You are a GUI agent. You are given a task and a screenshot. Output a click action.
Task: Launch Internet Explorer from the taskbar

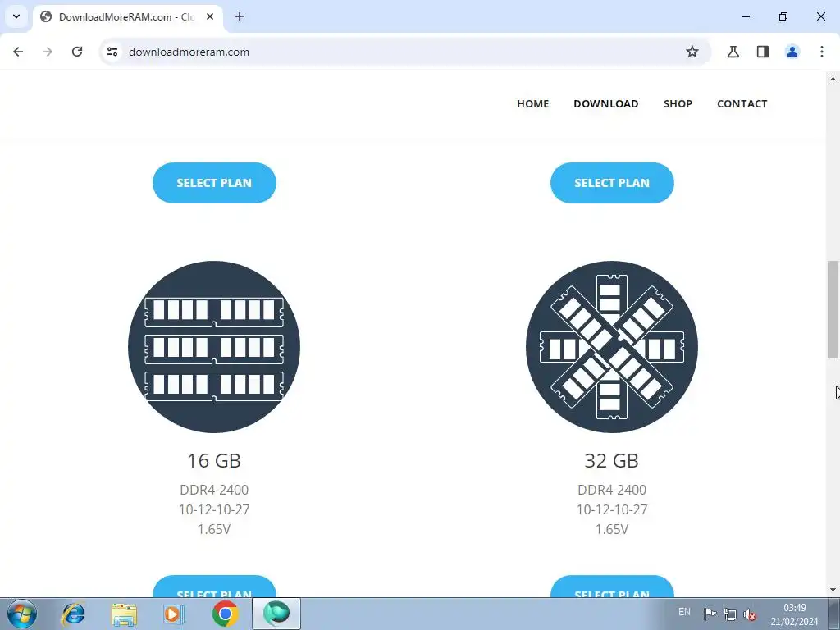click(73, 614)
